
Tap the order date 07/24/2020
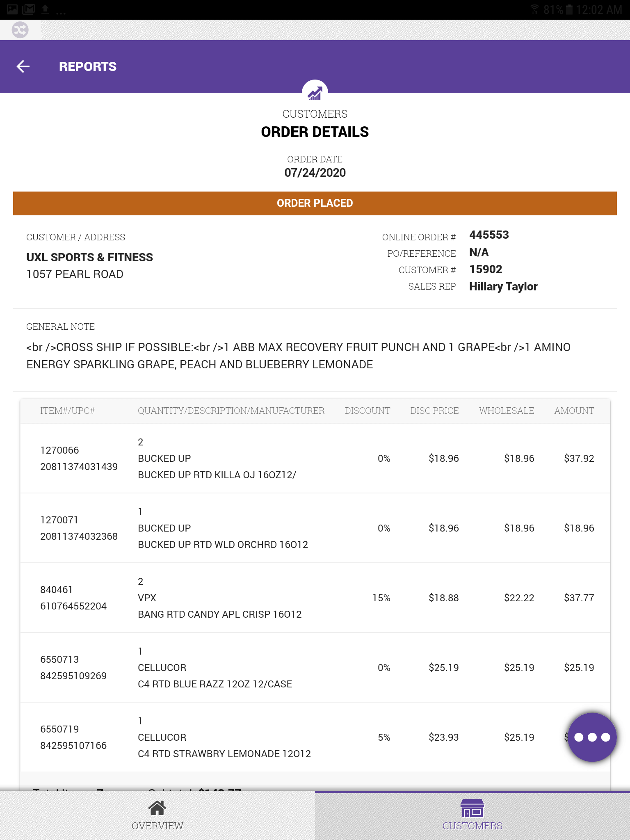pos(315,172)
